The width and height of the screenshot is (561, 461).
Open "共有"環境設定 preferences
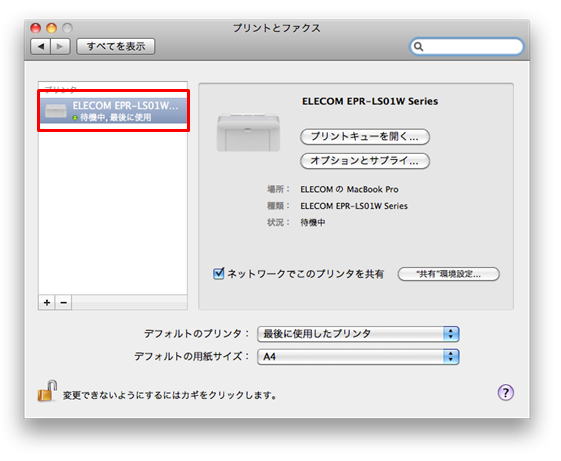click(448, 274)
